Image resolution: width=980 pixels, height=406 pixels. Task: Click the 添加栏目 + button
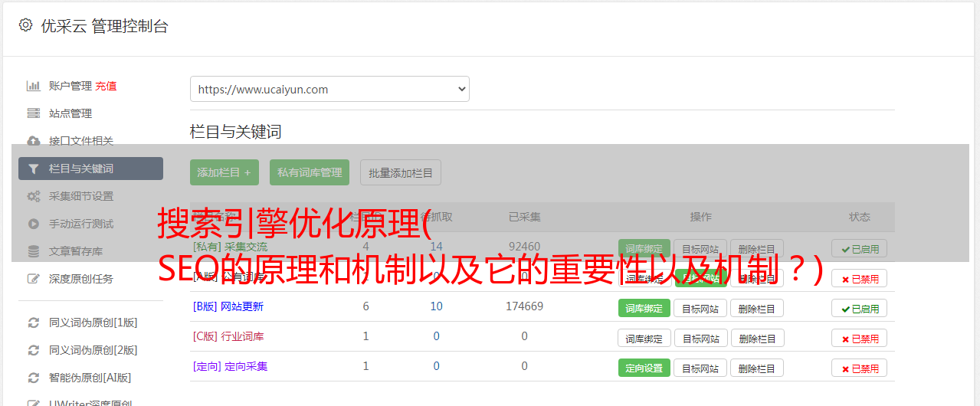pyautogui.click(x=225, y=172)
